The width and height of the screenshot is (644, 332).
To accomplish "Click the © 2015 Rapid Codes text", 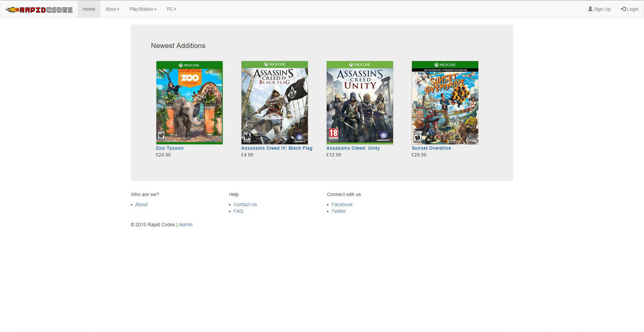I will point(153,225).
